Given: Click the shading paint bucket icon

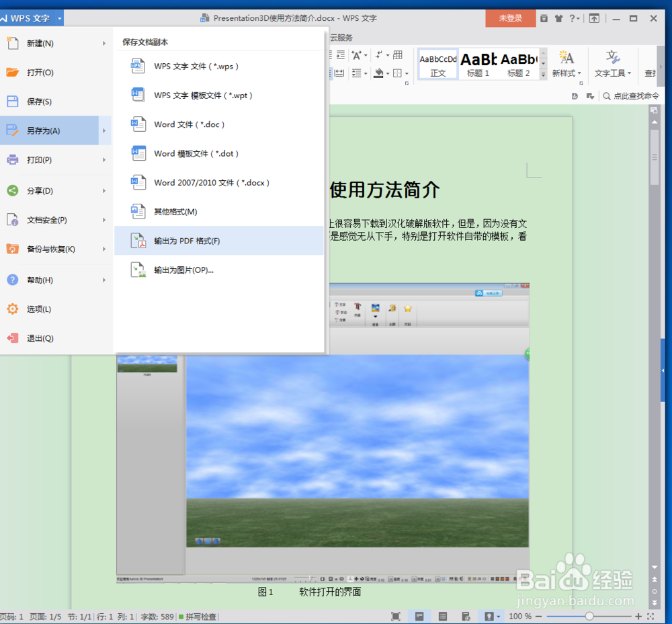Looking at the screenshot, I should click(379, 73).
